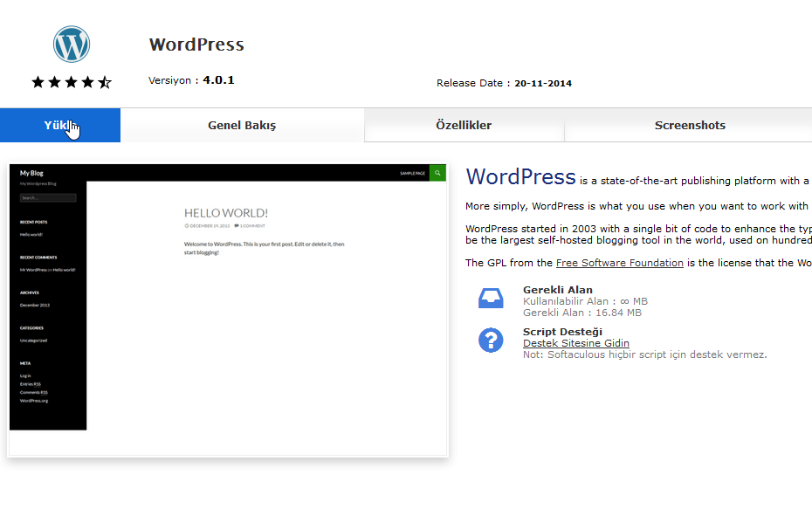Click the WordPress blog preview screenshot
The width and height of the screenshot is (812, 523).
pos(228,310)
